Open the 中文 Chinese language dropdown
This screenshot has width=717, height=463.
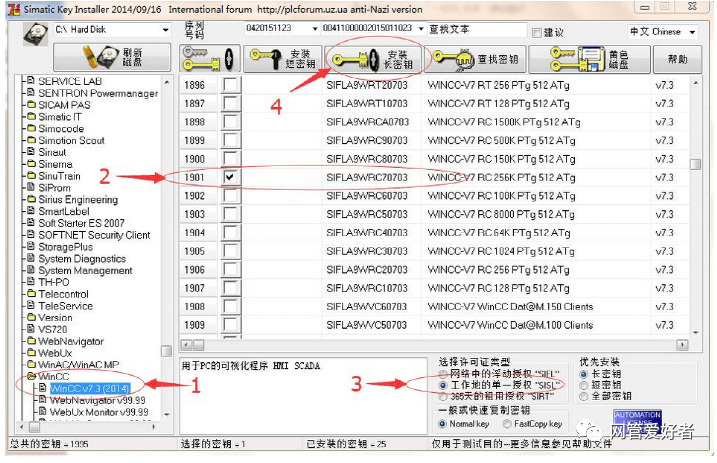click(692, 32)
